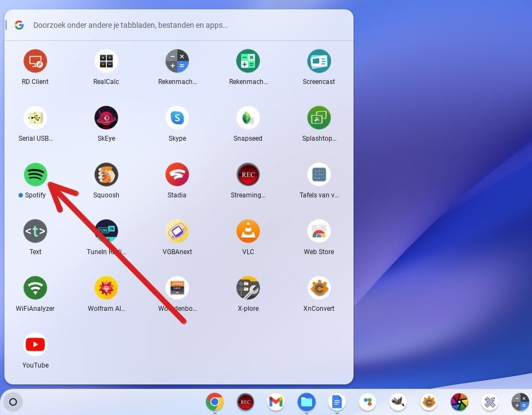Open the RD Client app
The height and width of the screenshot is (415, 532).
click(x=35, y=61)
